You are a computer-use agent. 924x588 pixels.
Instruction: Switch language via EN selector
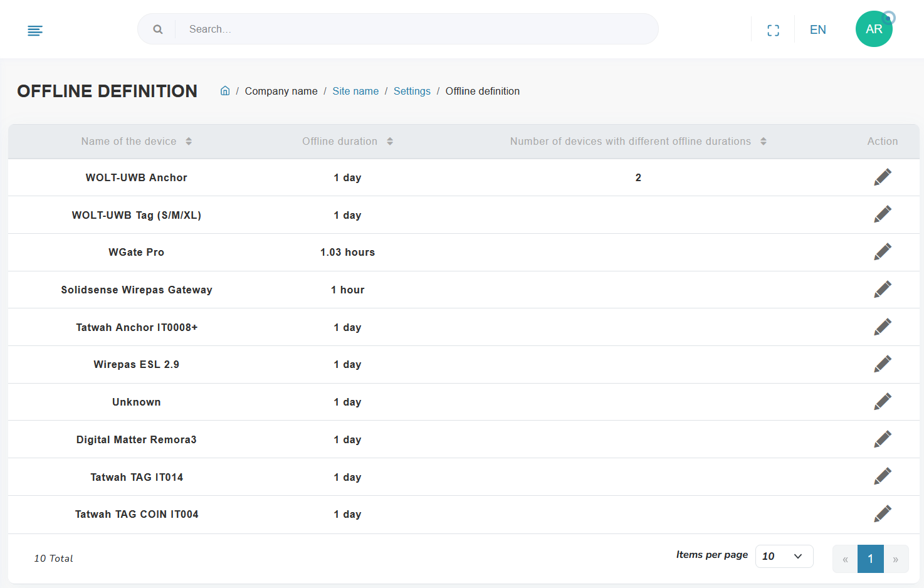(817, 29)
